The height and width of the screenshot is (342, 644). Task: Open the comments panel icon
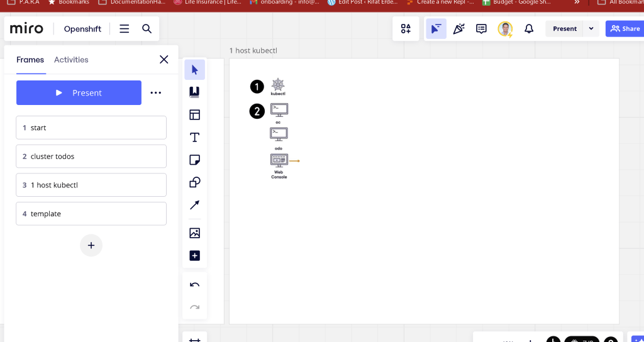coord(481,29)
